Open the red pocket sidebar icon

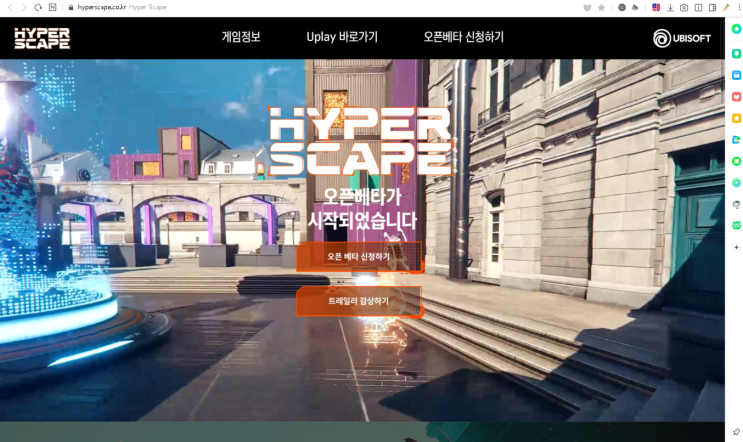tap(736, 97)
